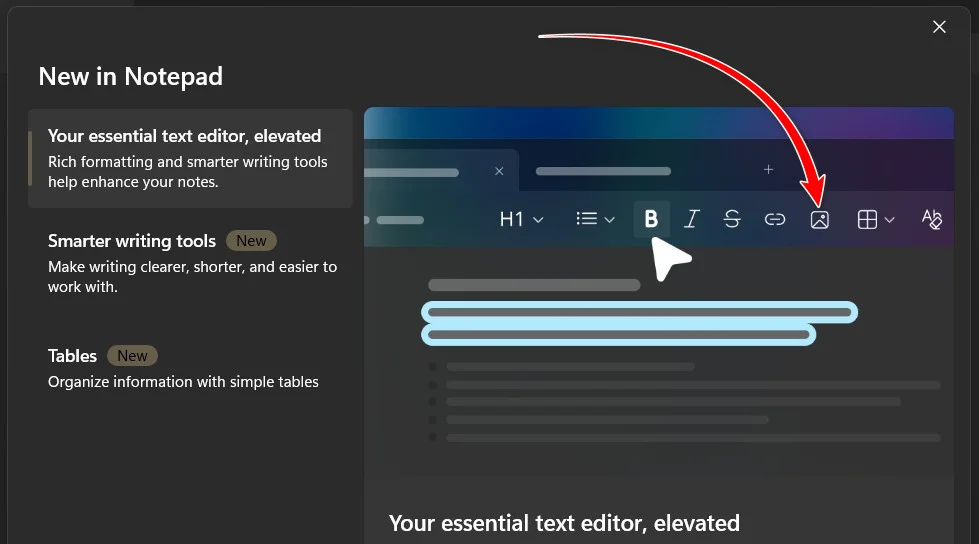The height and width of the screenshot is (544, 979).
Task: Click 'Organize information with simple tables' text
Action: 183,382
